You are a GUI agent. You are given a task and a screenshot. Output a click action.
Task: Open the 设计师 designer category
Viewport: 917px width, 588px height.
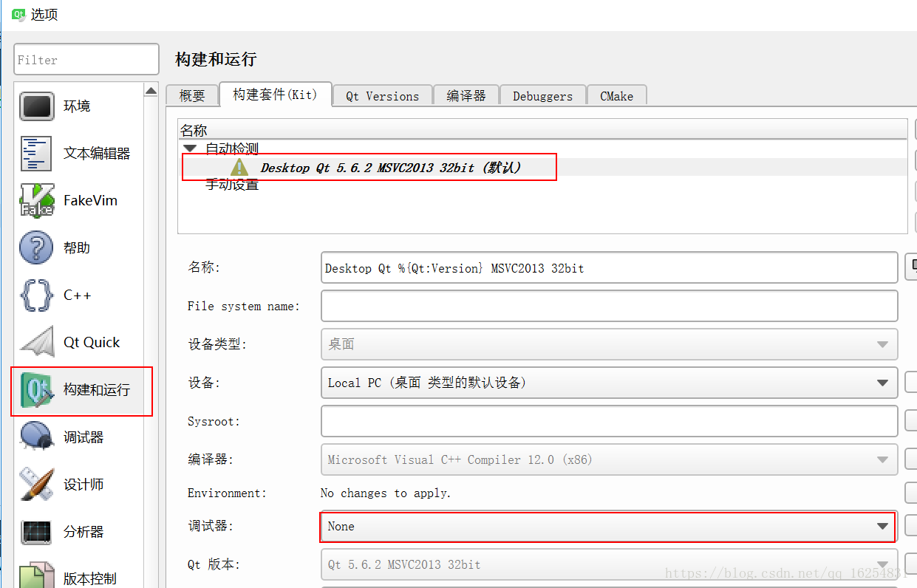coord(78,485)
